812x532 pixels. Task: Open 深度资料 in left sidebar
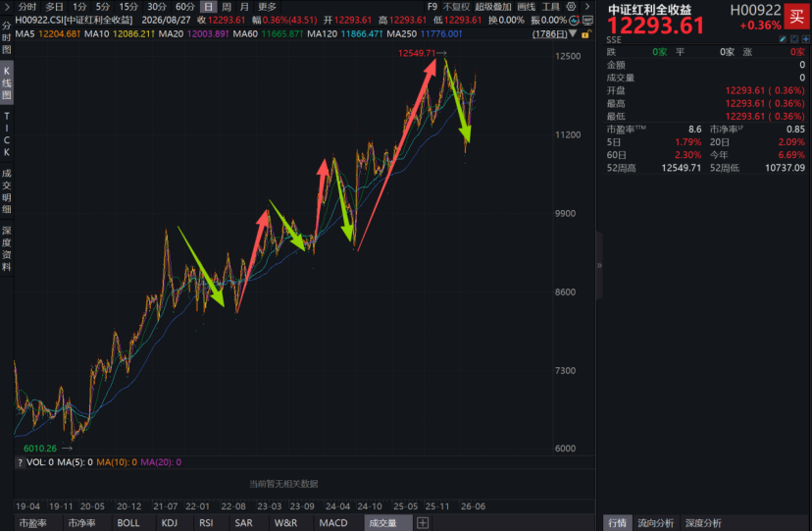[7, 248]
